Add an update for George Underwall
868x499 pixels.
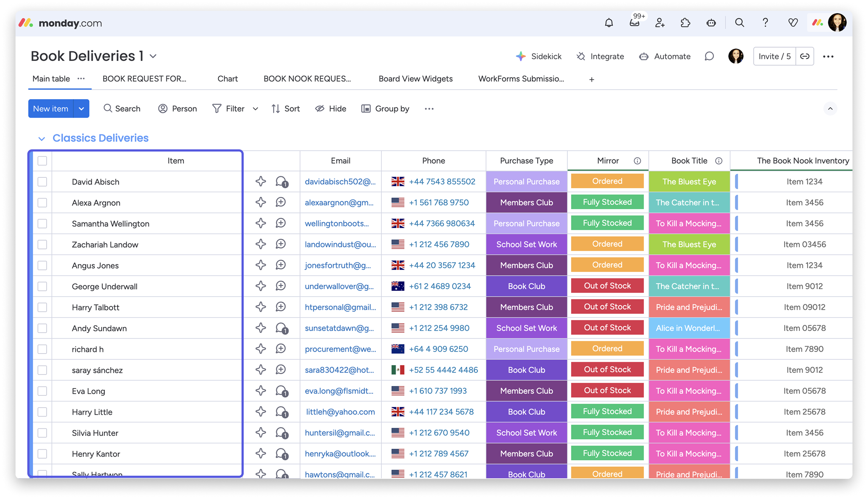(281, 286)
